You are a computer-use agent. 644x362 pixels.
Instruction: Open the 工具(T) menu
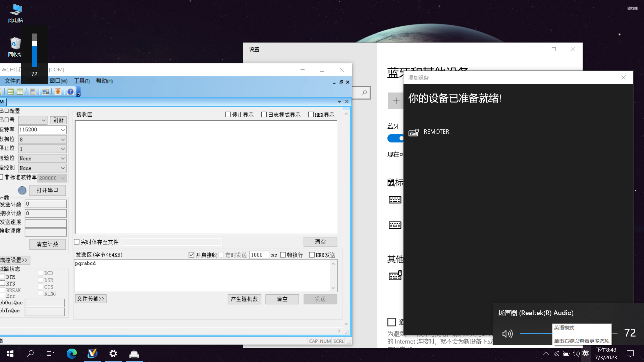(x=82, y=81)
